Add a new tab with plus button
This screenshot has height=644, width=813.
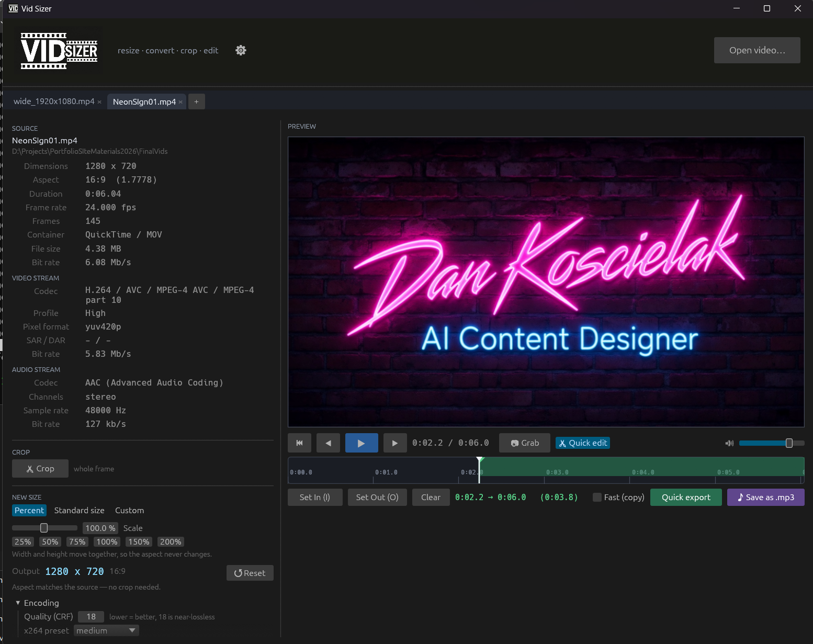tap(196, 101)
